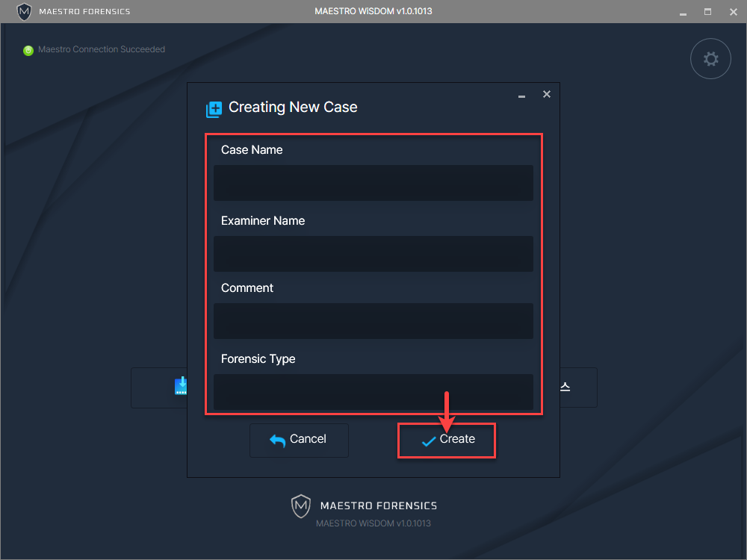
Task: Click the blue checkmark icon on Create
Action: (x=428, y=441)
